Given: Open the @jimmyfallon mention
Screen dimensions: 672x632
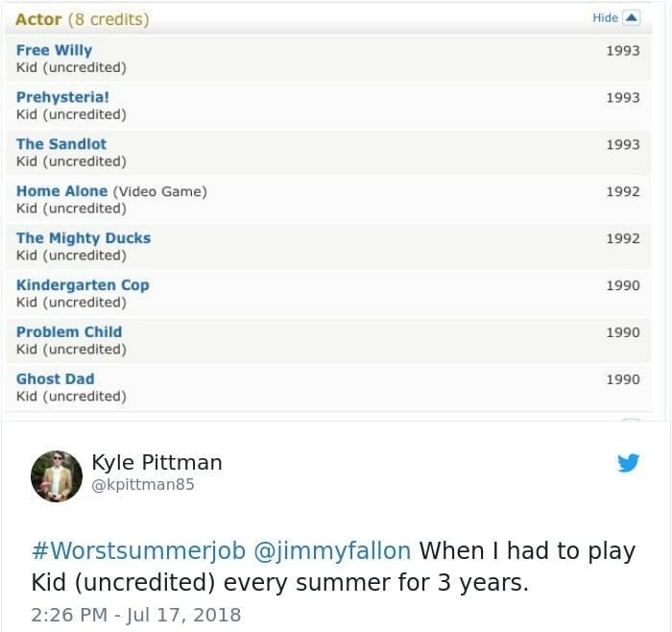Looking at the screenshot, I should 332,551.
